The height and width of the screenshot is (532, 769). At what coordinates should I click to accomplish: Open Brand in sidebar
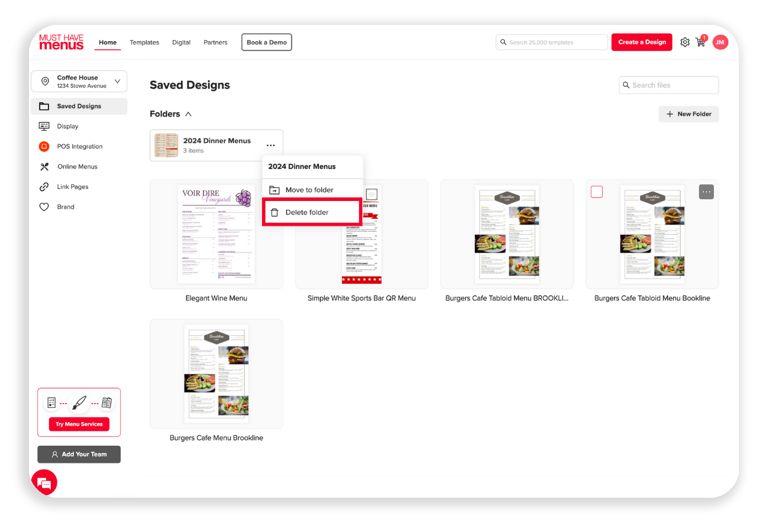[x=79, y=207]
